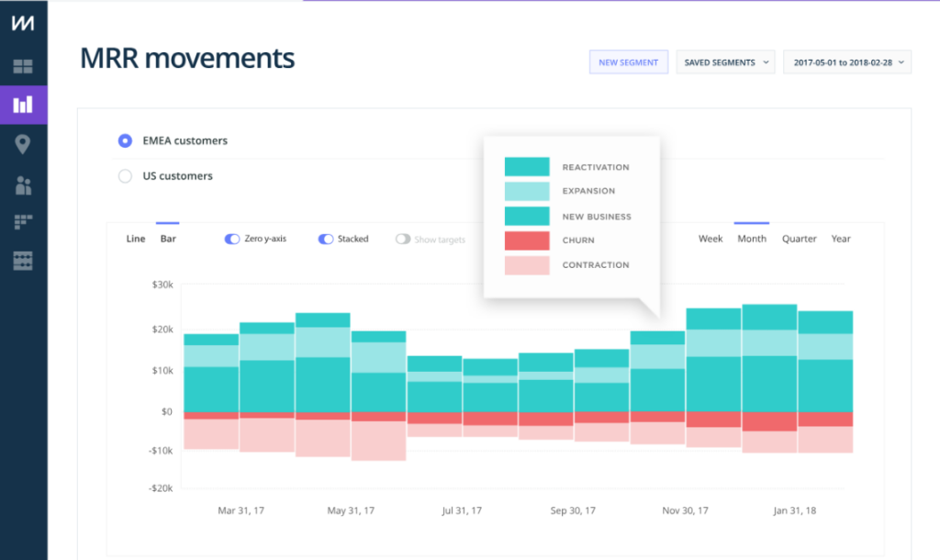
Task: Click the REACTIVATION legend label
Action: click(x=596, y=167)
